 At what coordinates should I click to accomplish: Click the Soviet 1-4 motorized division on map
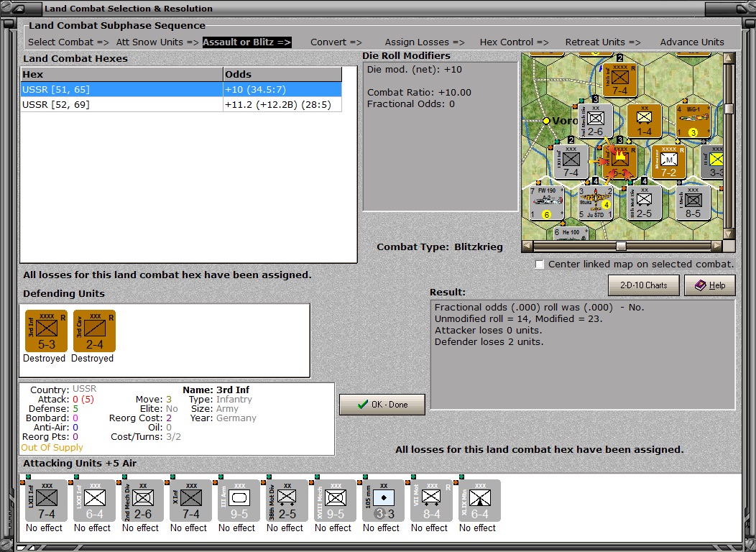click(x=644, y=121)
